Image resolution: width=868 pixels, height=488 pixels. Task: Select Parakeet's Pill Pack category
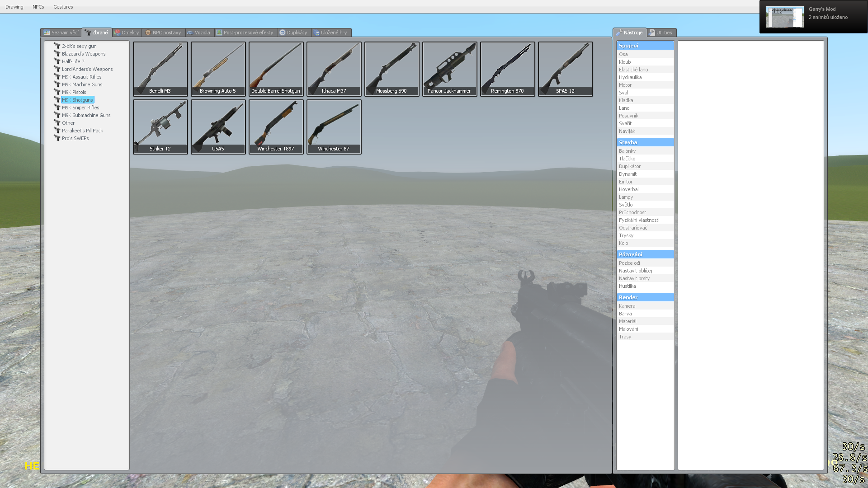(x=82, y=131)
